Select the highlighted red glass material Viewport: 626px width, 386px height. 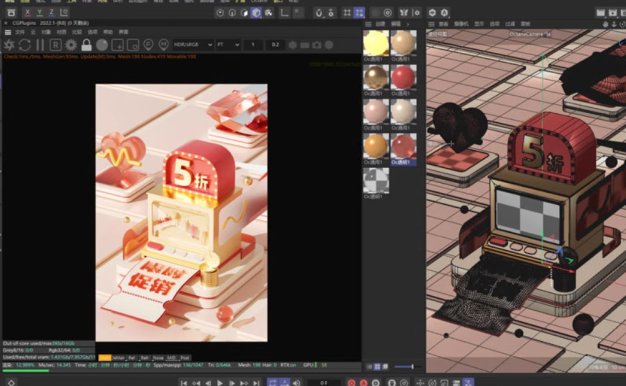404,146
